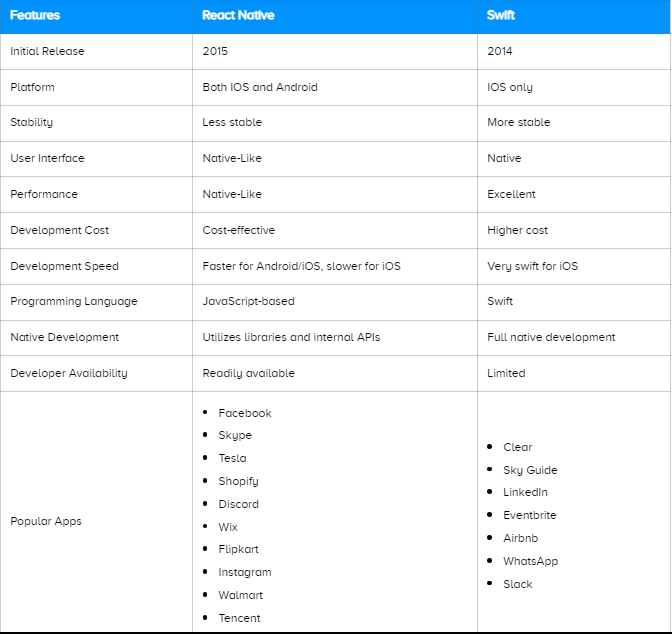
Task: Click the Both IOS and Android cell
Action: click(x=260, y=87)
